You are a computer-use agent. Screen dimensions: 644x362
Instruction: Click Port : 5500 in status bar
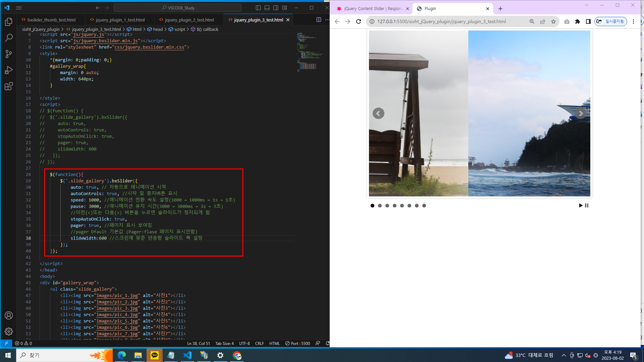[298, 343]
